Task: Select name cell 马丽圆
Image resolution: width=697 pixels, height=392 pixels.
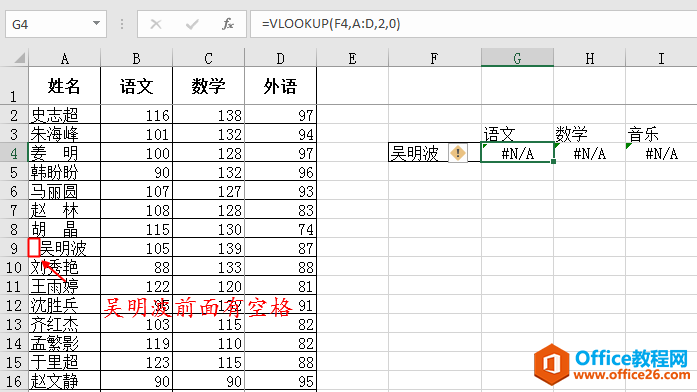Action: (x=64, y=191)
